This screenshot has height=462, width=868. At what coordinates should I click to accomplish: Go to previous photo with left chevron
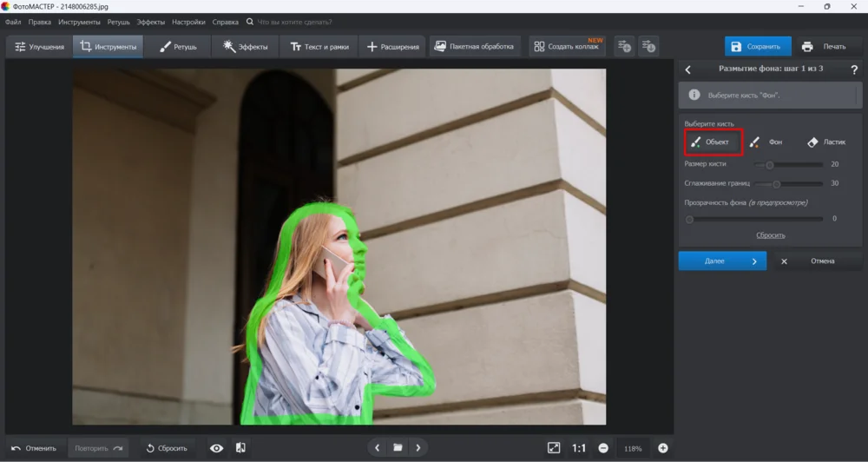pyautogui.click(x=378, y=448)
